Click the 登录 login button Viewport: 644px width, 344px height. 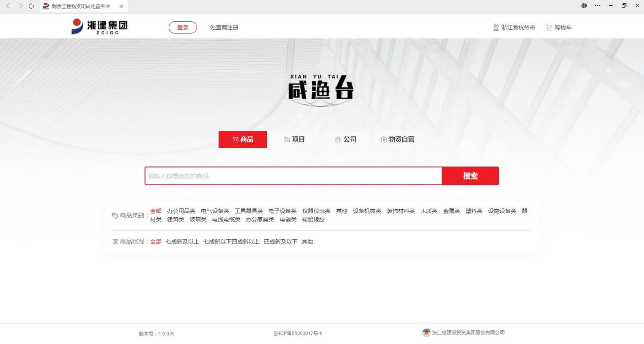click(x=183, y=28)
